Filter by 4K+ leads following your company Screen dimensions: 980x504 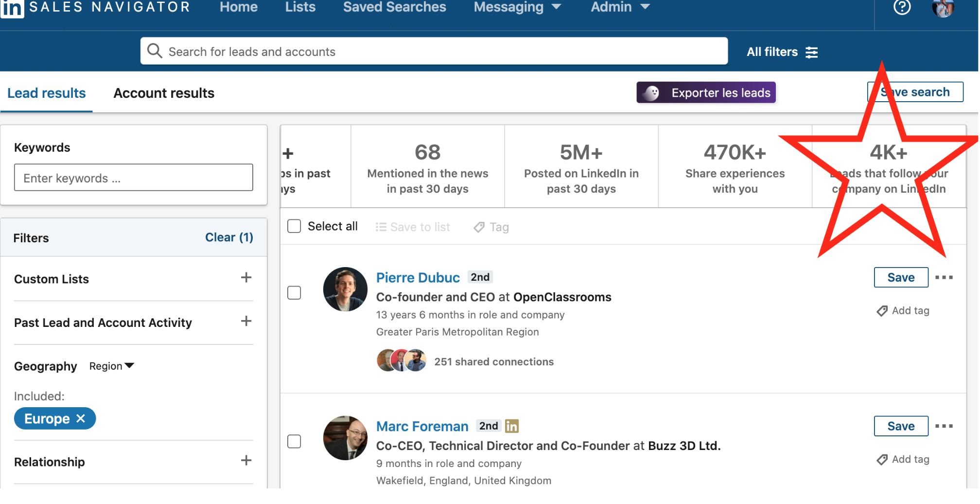889,167
